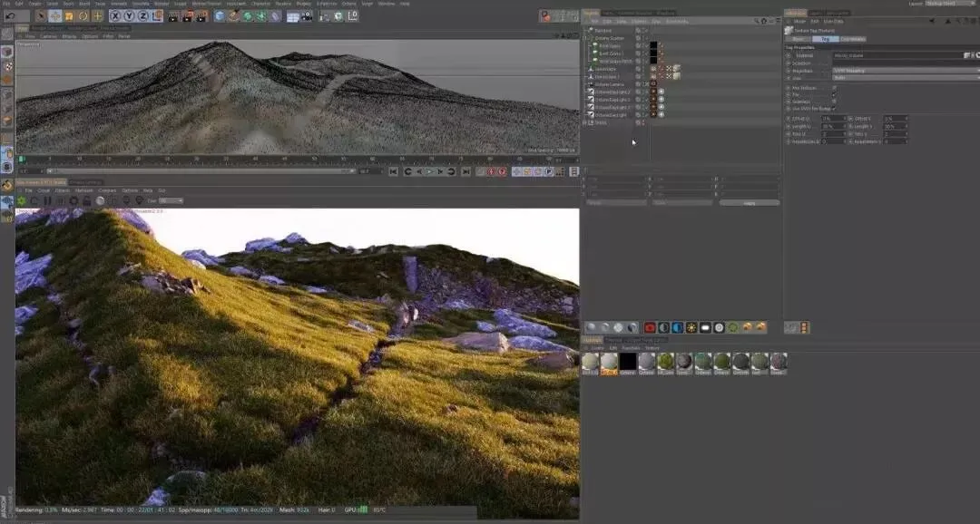Screen dimensions: 980x524
Task: Select the first material thumbnail in Material Manager
Action: [x=590, y=362]
